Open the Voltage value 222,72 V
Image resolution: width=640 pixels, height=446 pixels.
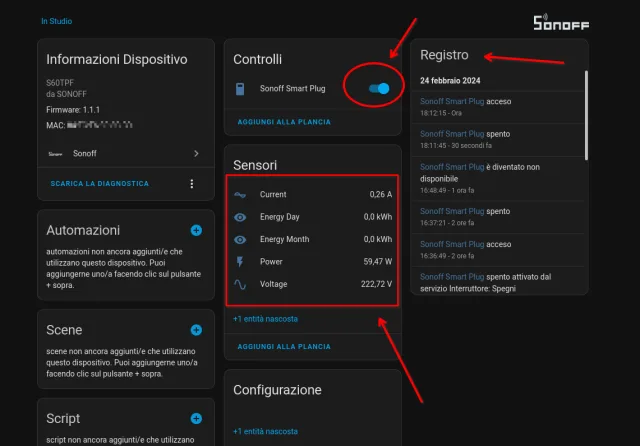(x=376, y=284)
